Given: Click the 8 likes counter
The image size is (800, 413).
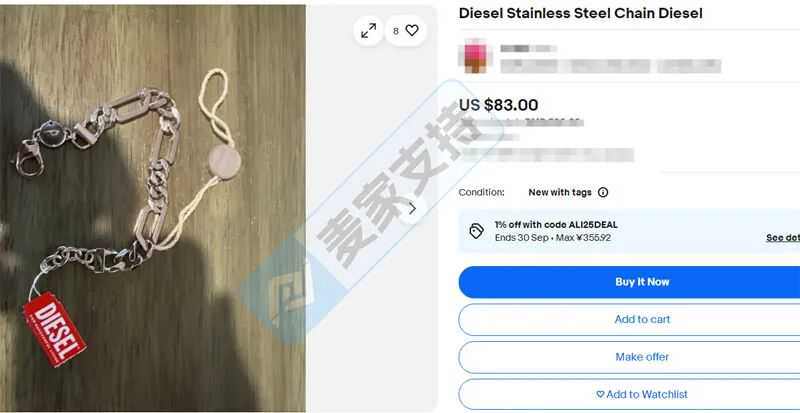Looking at the screenshot, I should coord(396,31).
